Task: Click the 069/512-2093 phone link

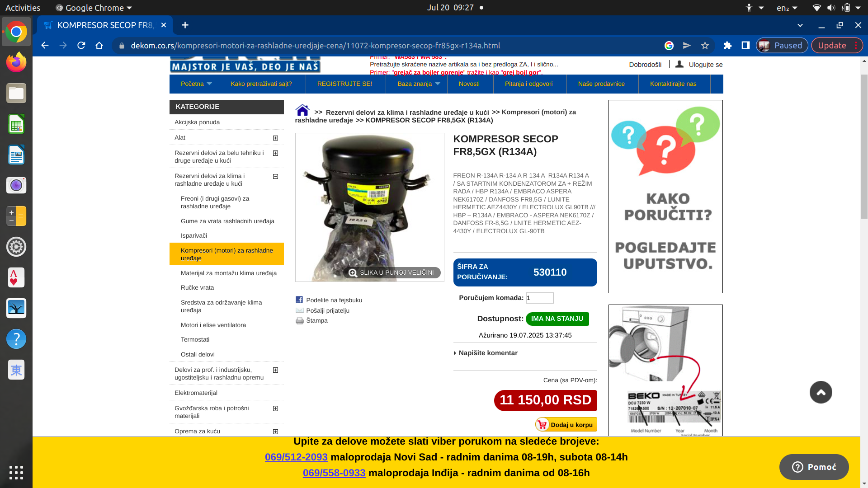Action: pos(296,457)
